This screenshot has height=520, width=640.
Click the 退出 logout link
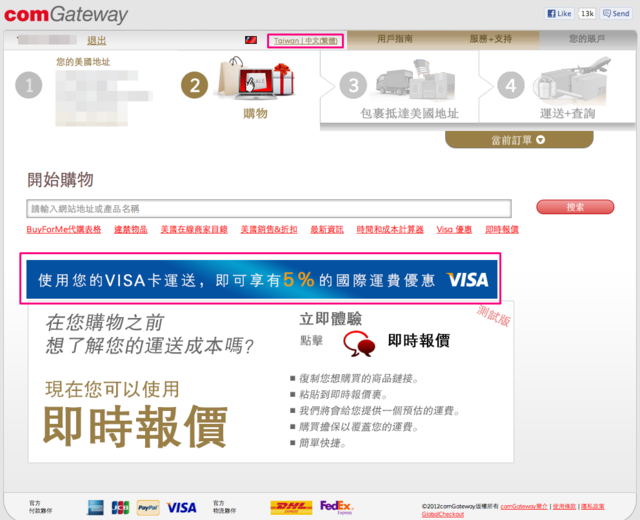click(97, 40)
